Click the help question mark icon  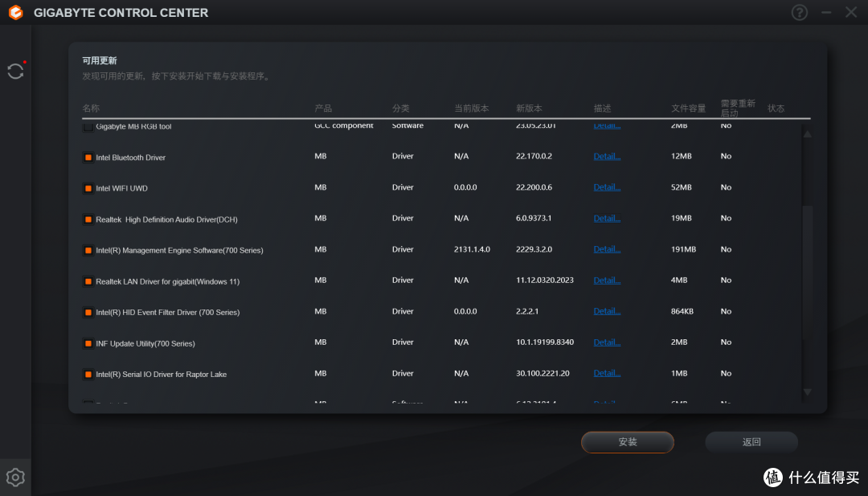pos(800,12)
